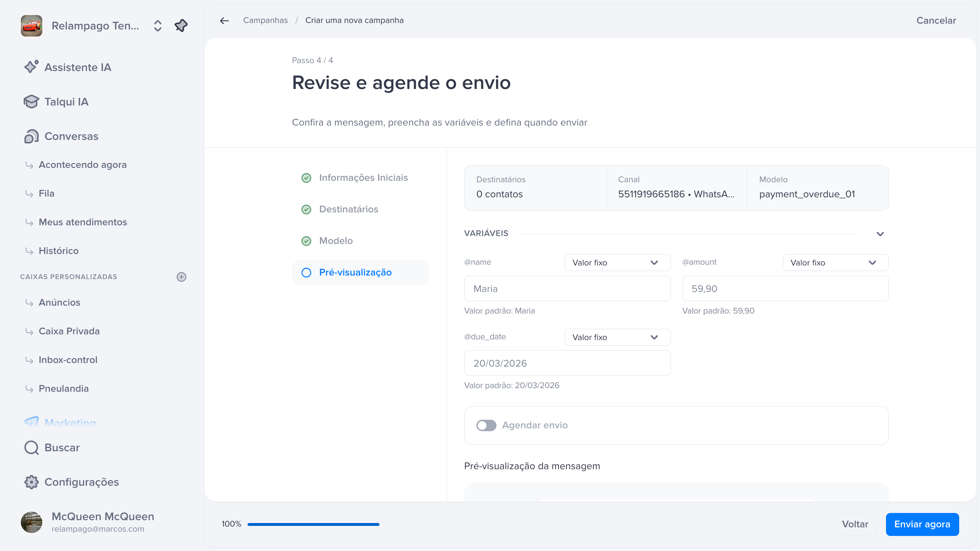Collapse the VARIÁVEIS section chevron
Screen dimensions: 980x551
pos(880,234)
